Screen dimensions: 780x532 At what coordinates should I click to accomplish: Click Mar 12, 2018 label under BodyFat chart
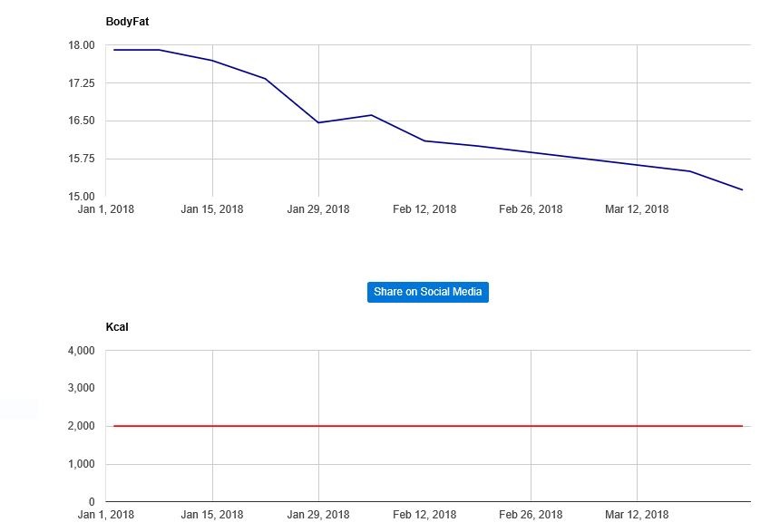tap(637, 209)
